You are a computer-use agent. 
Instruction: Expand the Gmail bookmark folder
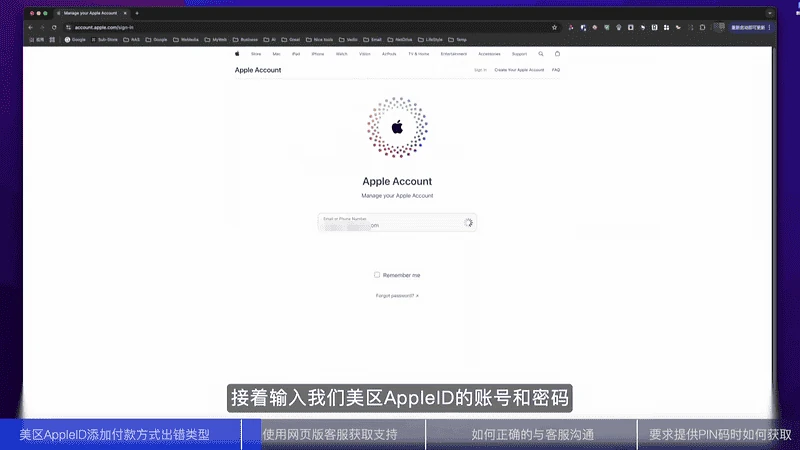click(291, 40)
